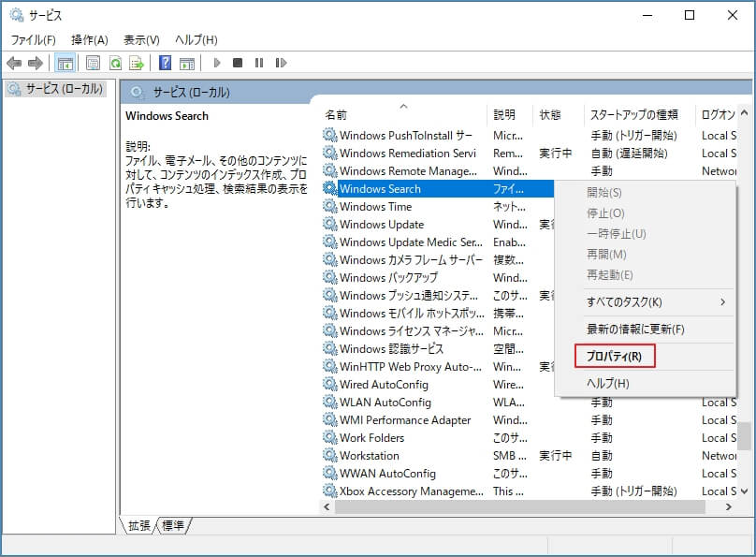Select サービス (ローカル) in left tree
This screenshot has width=756, height=557.
click(56, 89)
